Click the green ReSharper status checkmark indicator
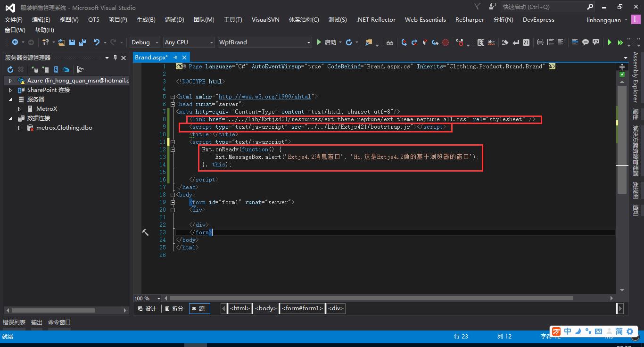Viewport: 644px width, 347px height. point(622,74)
